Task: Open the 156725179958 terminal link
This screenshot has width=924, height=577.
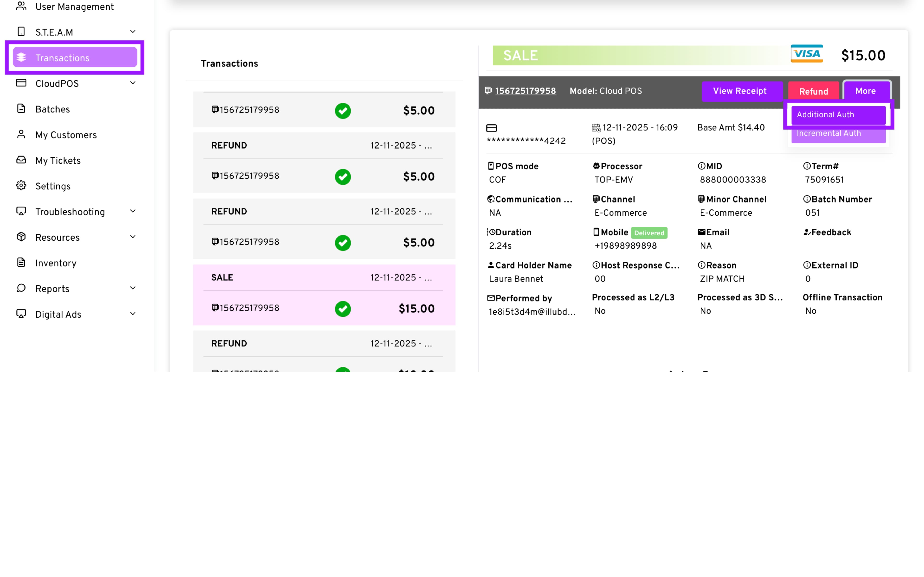Action: tap(525, 91)
